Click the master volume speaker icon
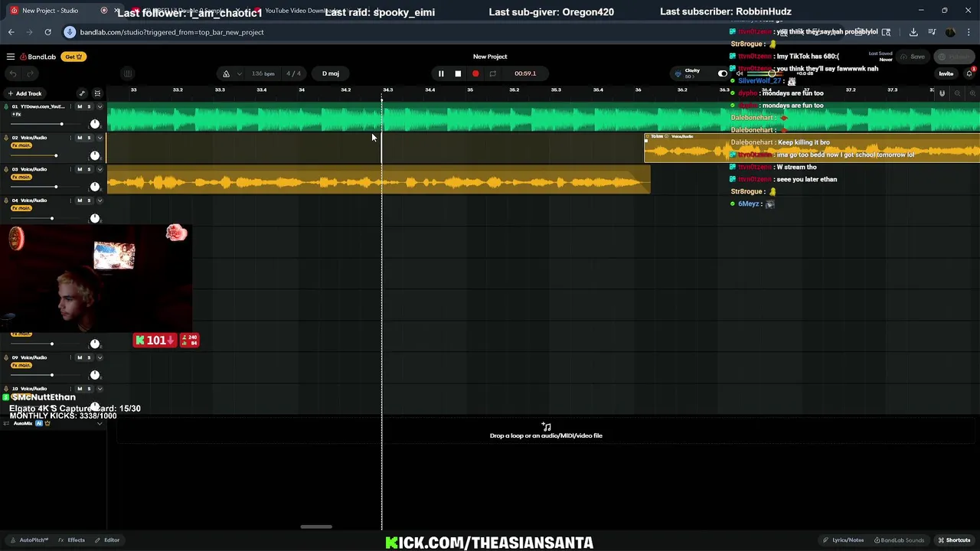Screen dimensions: 980x551 (739, 73)
